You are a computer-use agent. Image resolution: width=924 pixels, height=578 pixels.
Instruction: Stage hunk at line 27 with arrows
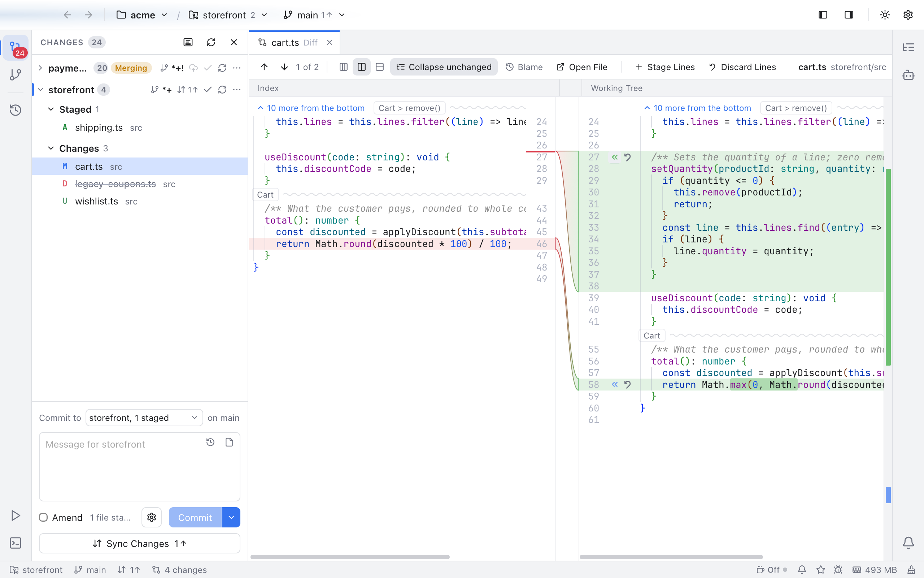point(614,157)
